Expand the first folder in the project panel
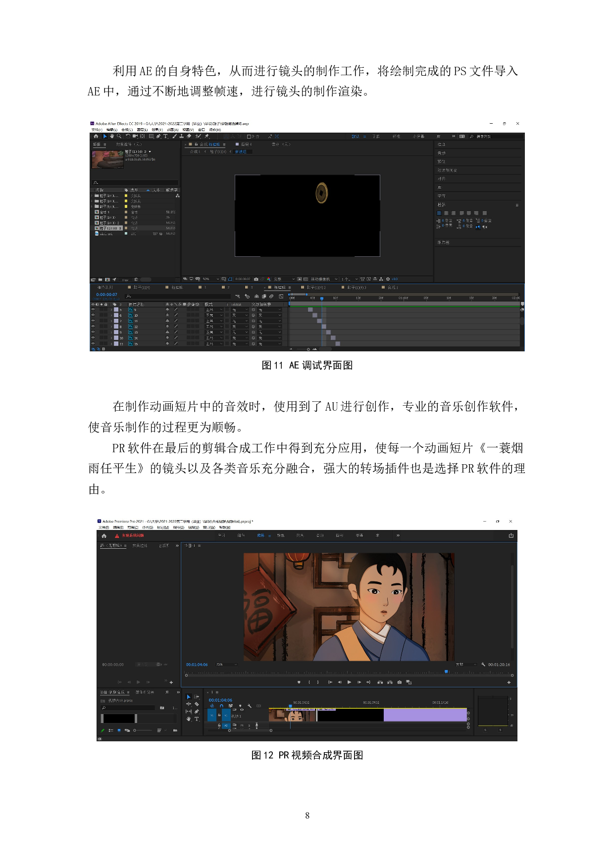The image size is (614, 868). point(92,196)
